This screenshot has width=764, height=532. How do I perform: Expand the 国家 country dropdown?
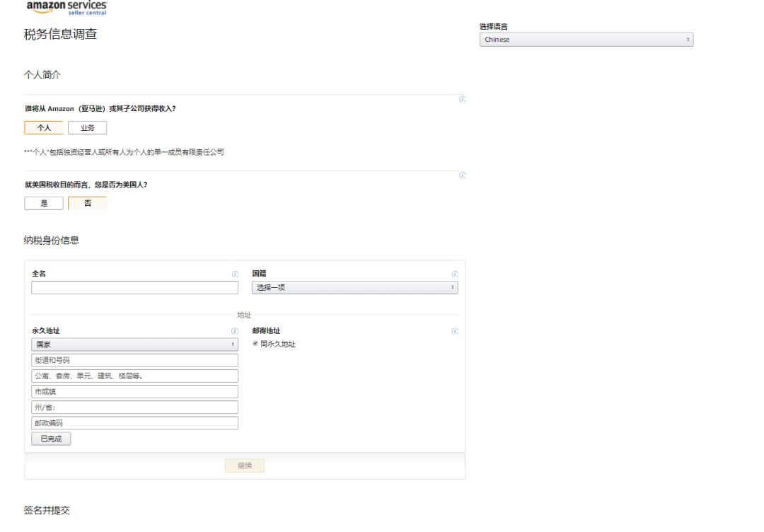(x=134, y=345)
